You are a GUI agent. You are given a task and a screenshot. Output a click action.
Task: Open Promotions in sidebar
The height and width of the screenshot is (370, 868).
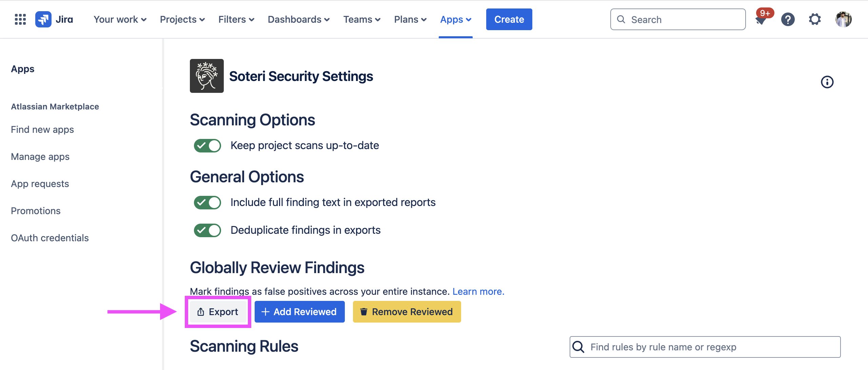pos(36,211)
